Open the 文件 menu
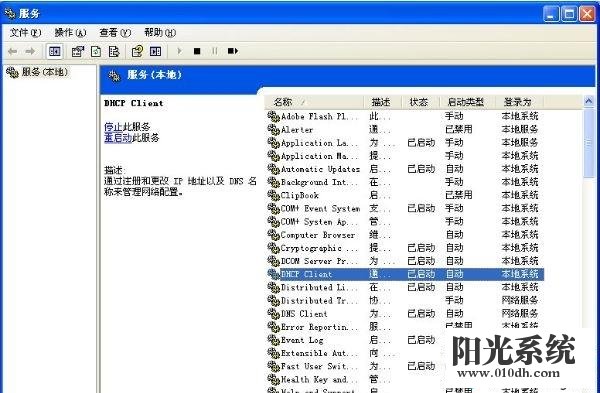 [25, 33]
